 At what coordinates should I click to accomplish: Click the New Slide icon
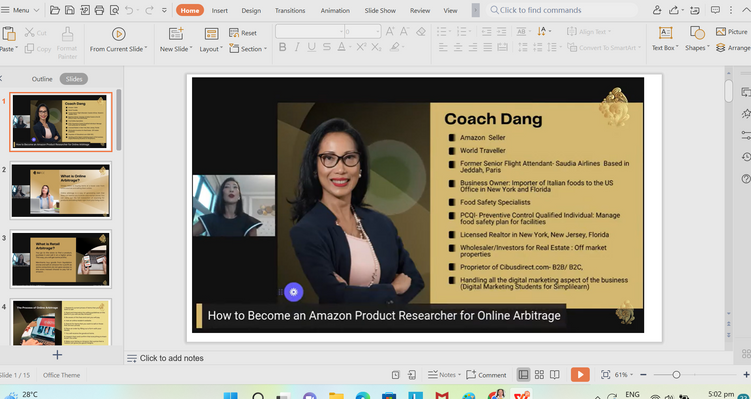176,34
